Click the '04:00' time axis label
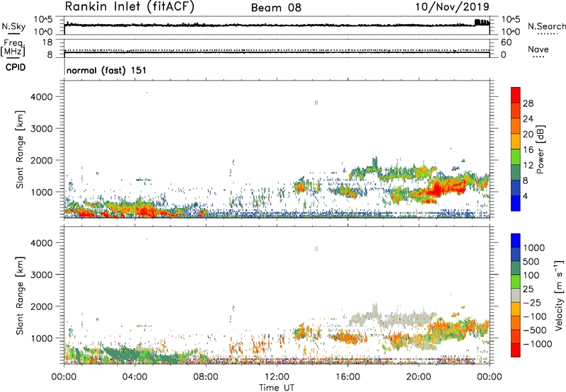The image size is (566, 392). [x=135, y=377]
